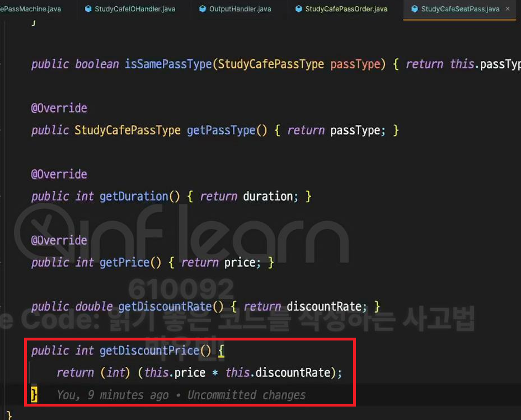Click the StudyCafePassOrder.java file icon
This screenshot has height=420, width=521.
[298, 9]
